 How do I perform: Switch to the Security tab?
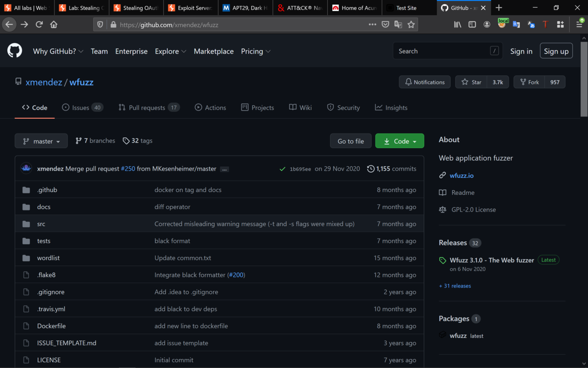[x=343, y=107]
